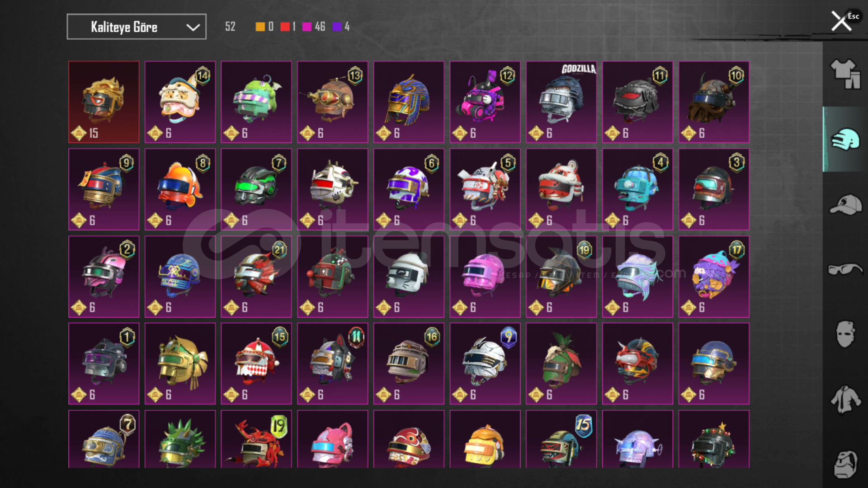
Task: Select the pharaoh blue-gold helmet
Action: click(x=409, y=102)
